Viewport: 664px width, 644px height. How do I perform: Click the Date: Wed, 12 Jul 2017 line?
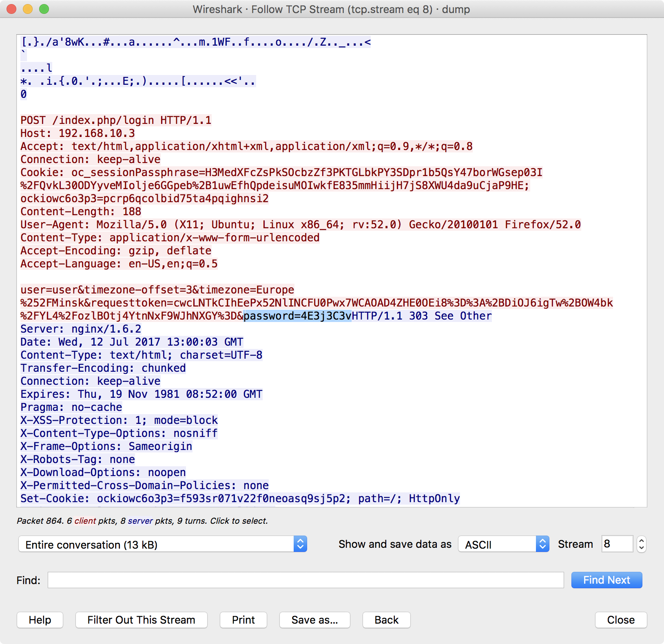[132, 342]
